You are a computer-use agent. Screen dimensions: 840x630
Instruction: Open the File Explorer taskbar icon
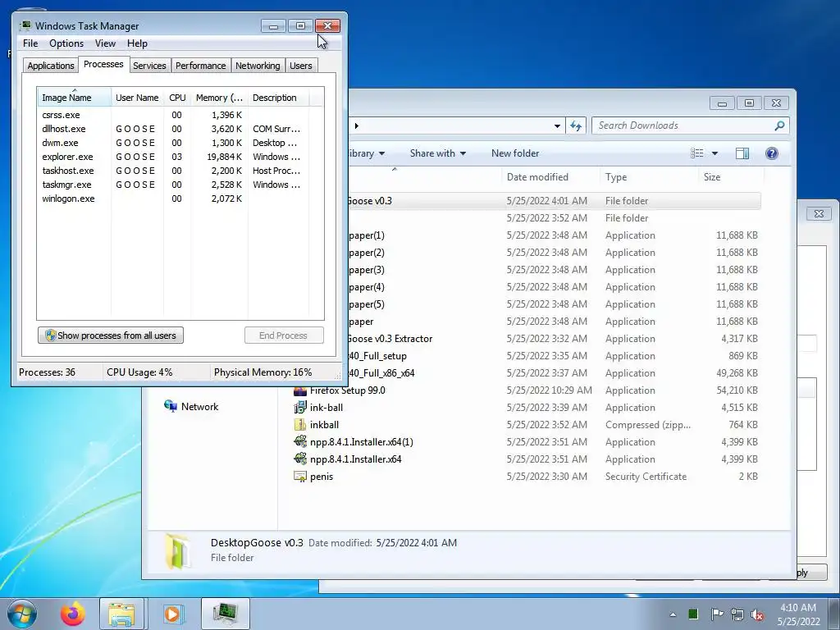pyautogui.click(x=121, y=614)
